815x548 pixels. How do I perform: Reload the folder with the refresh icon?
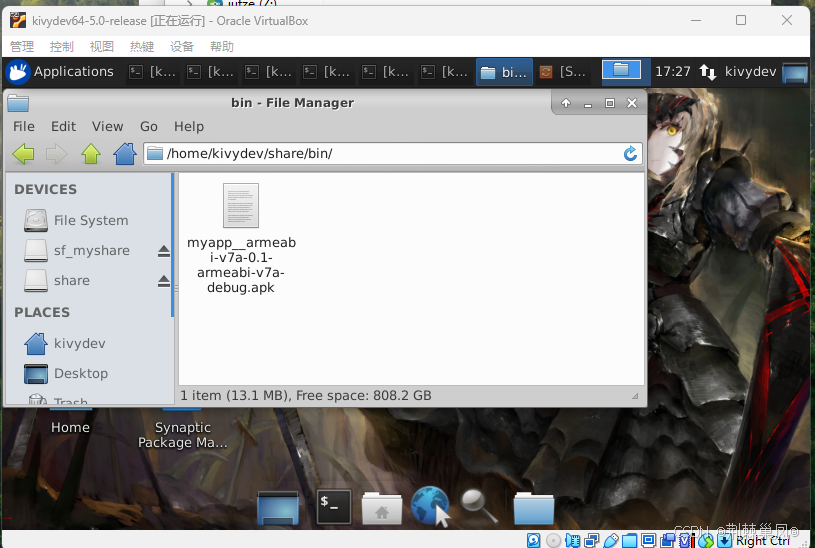click(x=630, y=154)
